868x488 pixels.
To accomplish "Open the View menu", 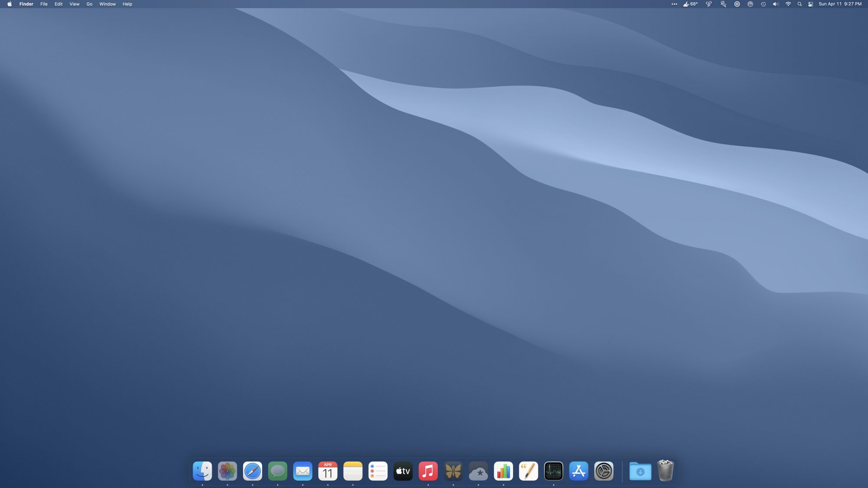I will [74, 4].
